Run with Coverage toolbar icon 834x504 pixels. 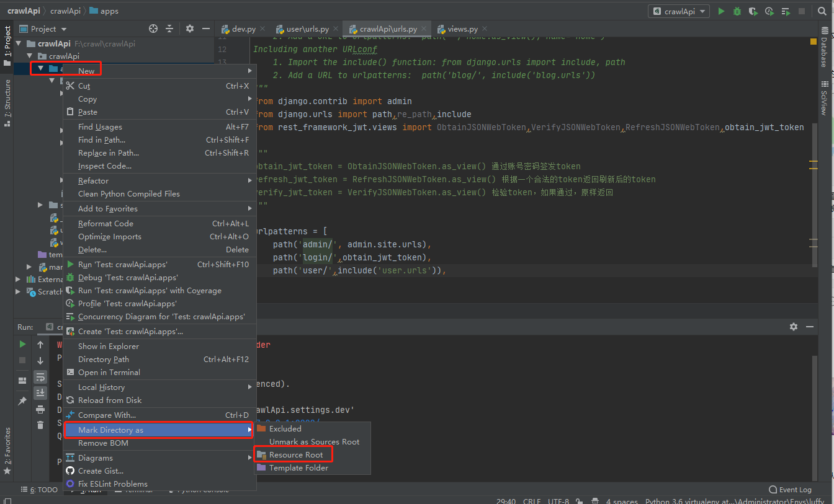(753, 11)
